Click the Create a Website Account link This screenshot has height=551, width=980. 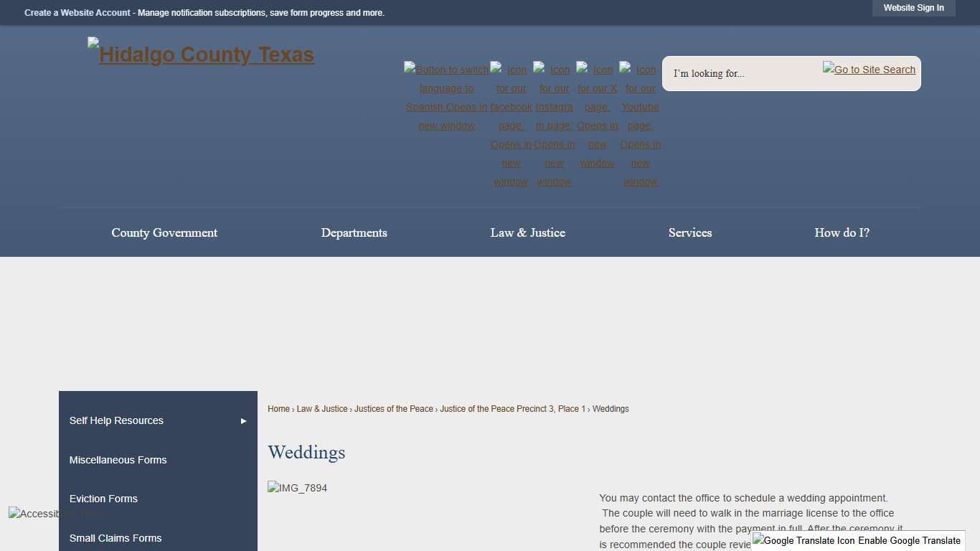77,12
